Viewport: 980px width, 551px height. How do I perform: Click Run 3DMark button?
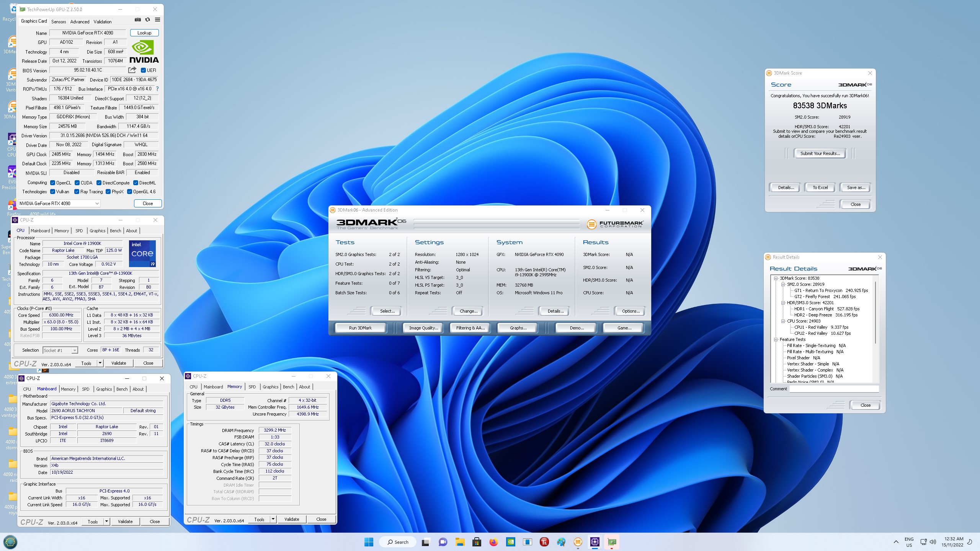[360, 328]
